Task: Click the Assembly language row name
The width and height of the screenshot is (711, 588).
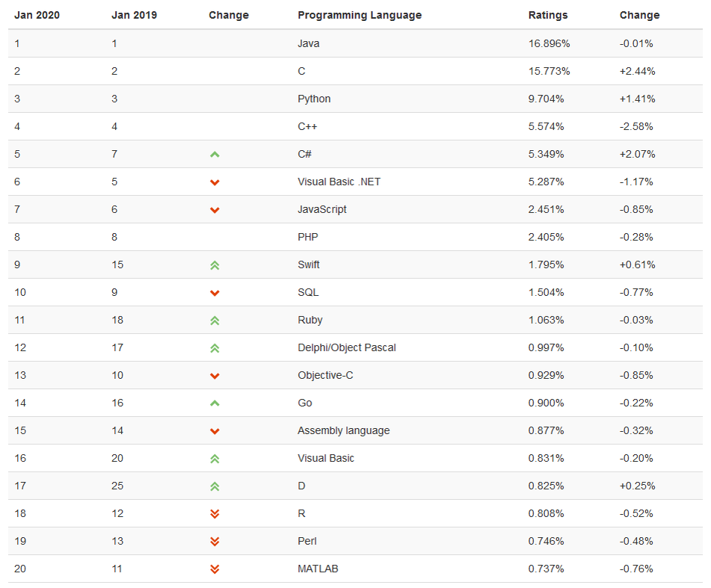Action: click(343, 430)
